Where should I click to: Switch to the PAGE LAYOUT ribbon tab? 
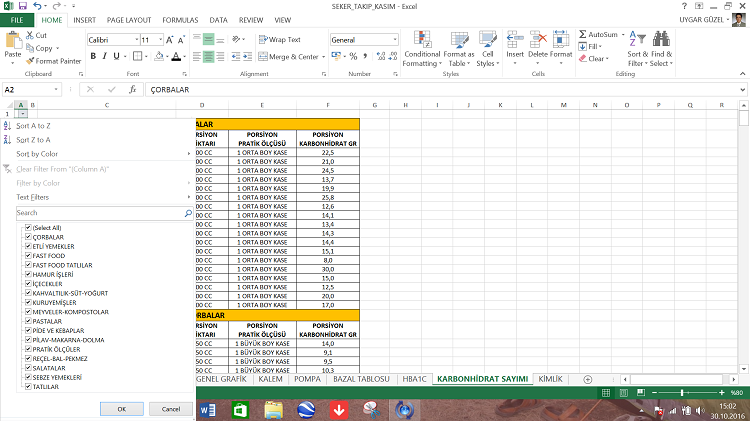coord(129,19)
